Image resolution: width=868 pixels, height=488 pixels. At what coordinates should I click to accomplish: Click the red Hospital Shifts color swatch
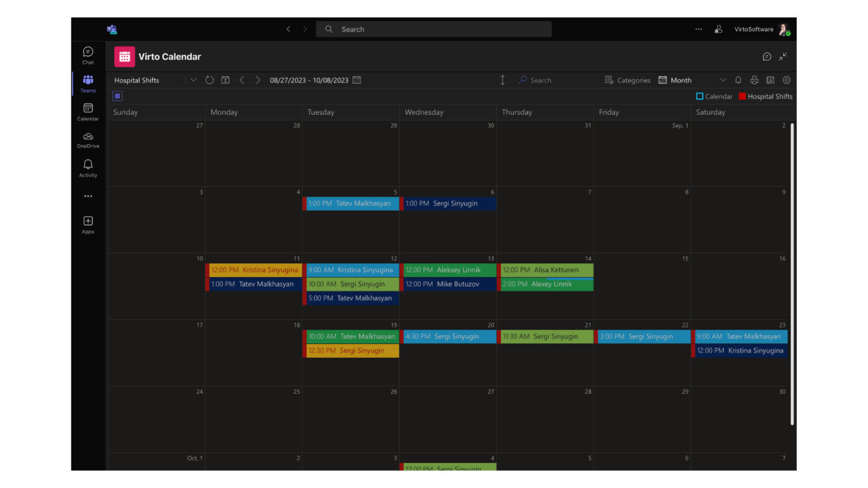click(x=741, y=96)
